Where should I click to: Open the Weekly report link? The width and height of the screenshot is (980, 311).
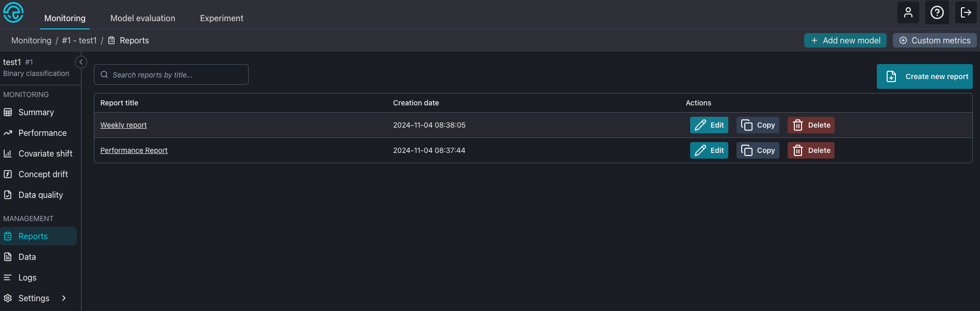tap(123, 125)
